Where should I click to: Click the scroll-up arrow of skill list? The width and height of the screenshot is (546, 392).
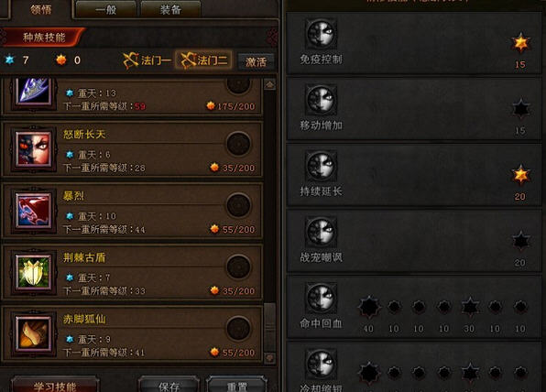pos(270,84)
